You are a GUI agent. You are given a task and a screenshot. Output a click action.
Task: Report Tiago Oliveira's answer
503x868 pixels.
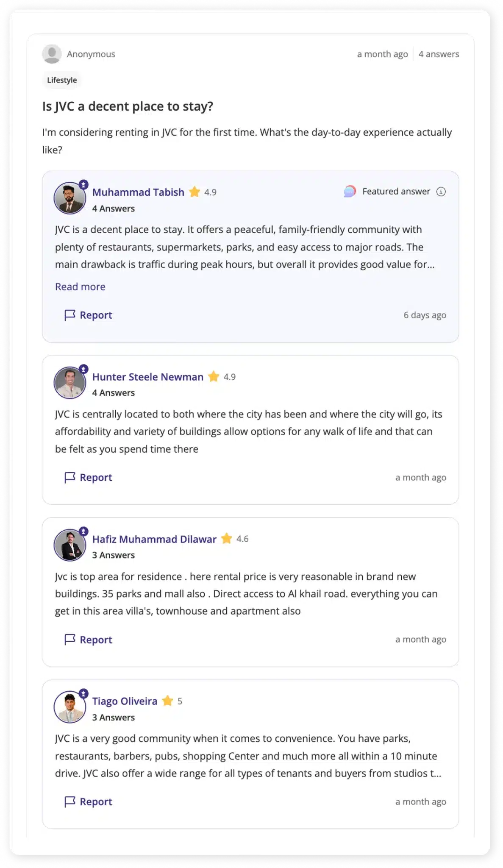[88, 802]
